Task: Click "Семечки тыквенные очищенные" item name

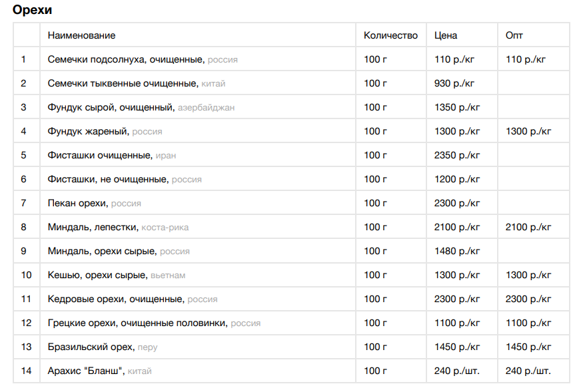Action: (x=123, y=83)
